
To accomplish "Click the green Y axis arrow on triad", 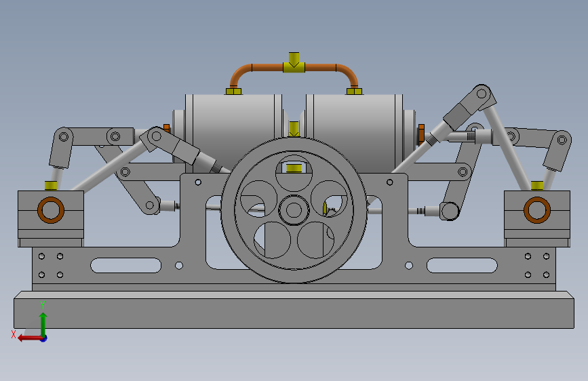I will tap(43, 324).
